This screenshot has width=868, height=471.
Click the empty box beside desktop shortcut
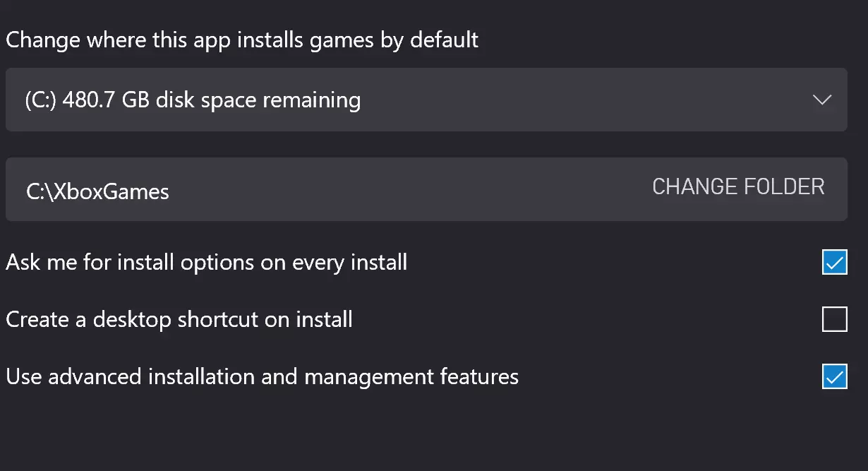click(834, 320)
